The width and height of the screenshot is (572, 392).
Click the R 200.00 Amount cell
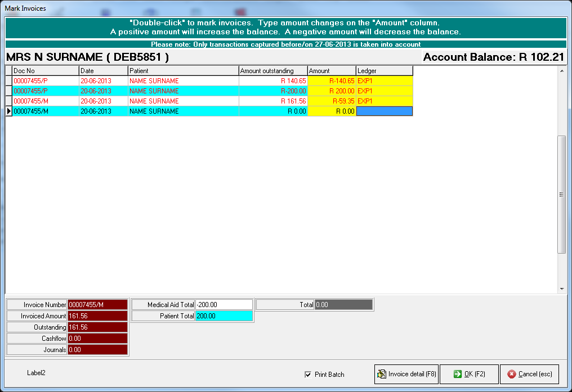point(332,91)
